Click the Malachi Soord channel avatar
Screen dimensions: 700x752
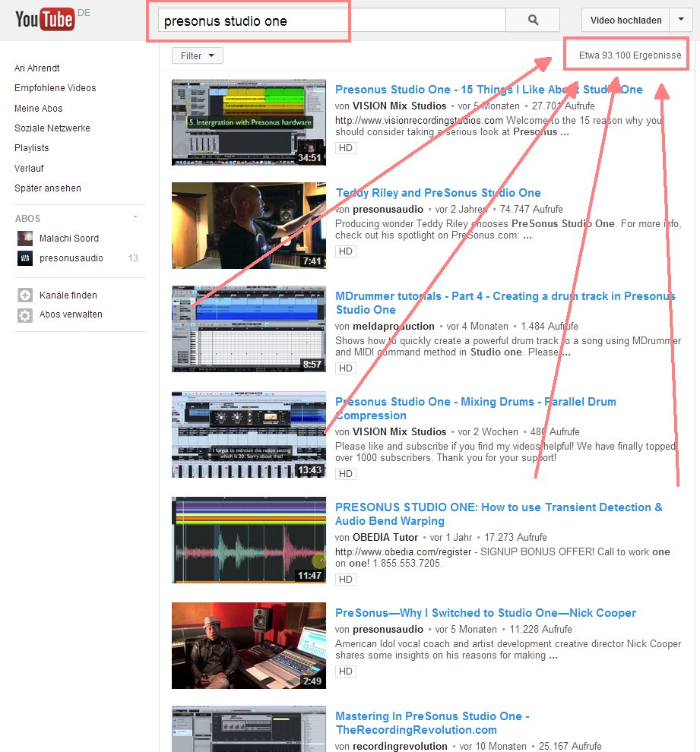[25, 239]
